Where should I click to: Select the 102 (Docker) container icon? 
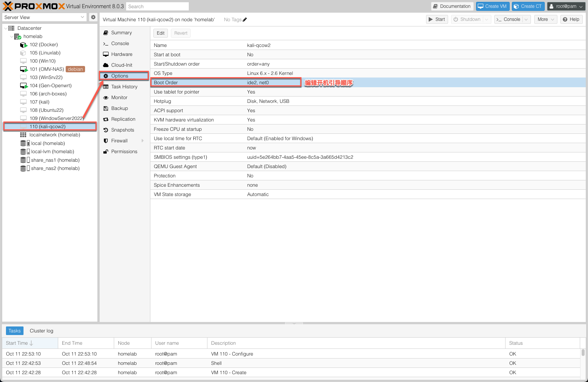[24, 45]
